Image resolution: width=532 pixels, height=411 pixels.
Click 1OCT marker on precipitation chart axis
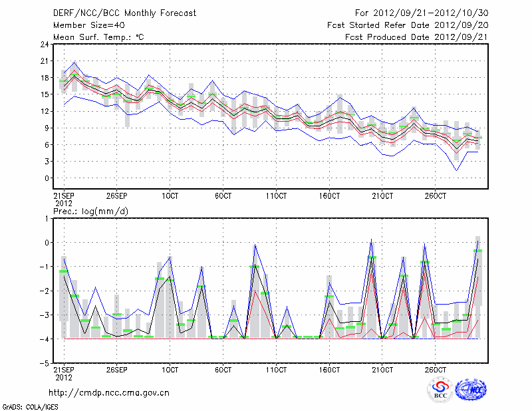click(x=170, y=370)
